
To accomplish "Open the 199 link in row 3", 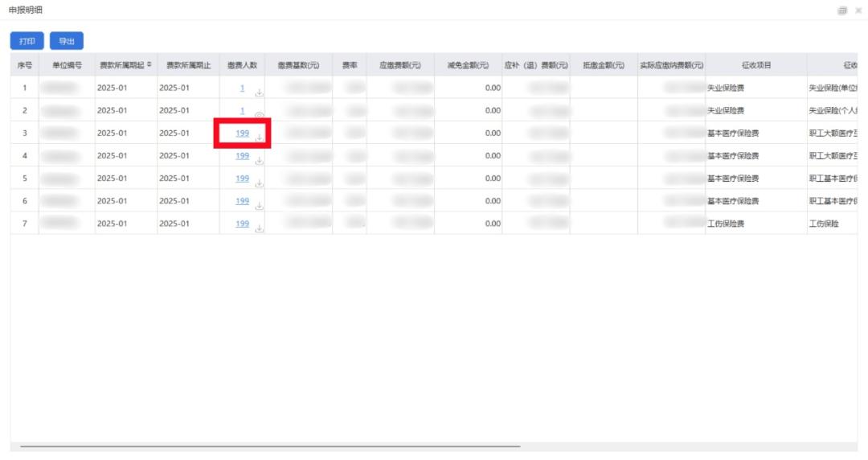I will click(242, 133).
